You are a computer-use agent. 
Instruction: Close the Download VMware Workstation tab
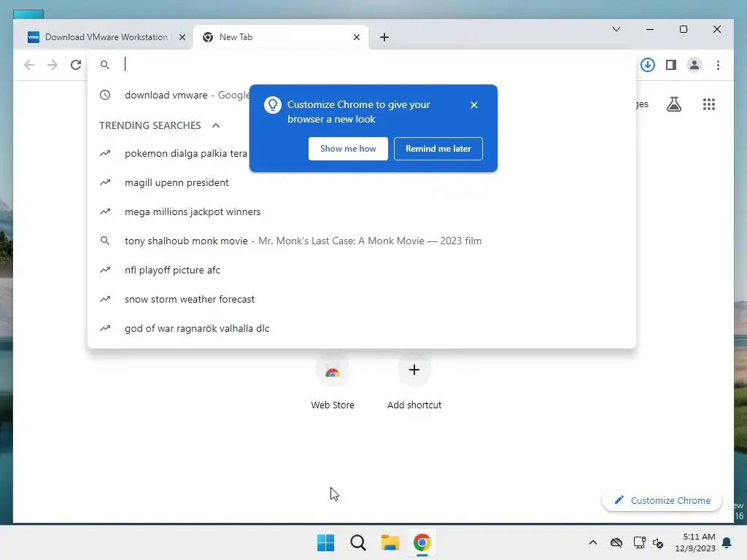click(182, 37)
